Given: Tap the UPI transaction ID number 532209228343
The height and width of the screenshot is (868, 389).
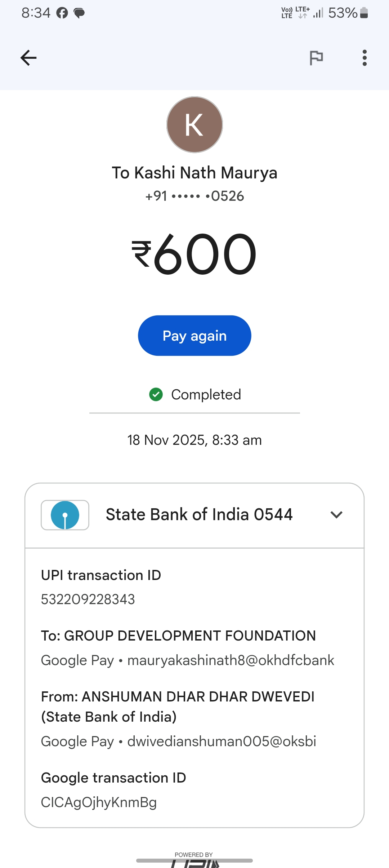Looking at the screenshot, I should tap(88, 599).
